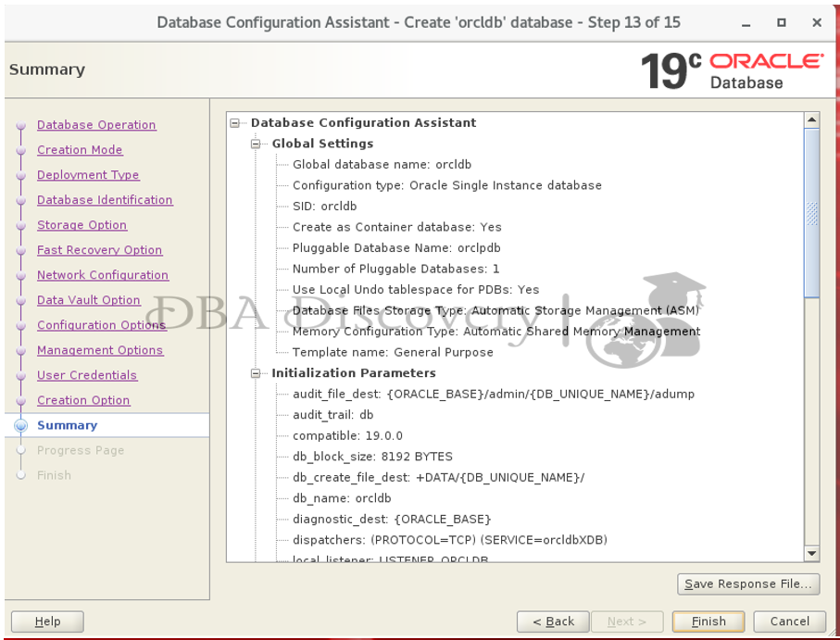Select the Fast Recovery Option step
Viewport: 840px width, 640px height.
99,250
